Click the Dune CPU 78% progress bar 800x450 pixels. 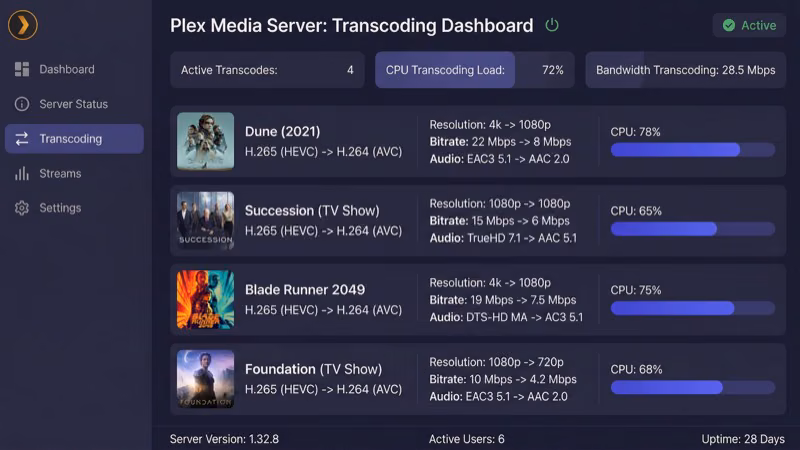coord(693,149)
